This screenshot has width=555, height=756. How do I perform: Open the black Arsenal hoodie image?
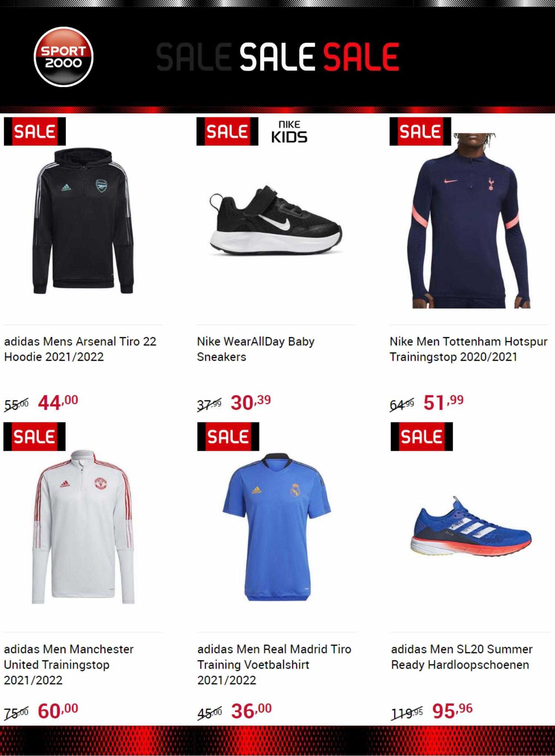click(83, 222)
